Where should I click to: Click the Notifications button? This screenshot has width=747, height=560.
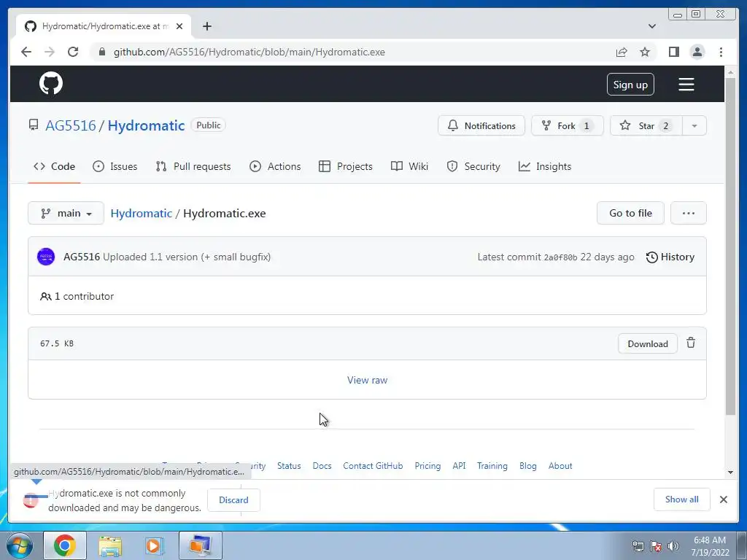click(x=481, y=125)
